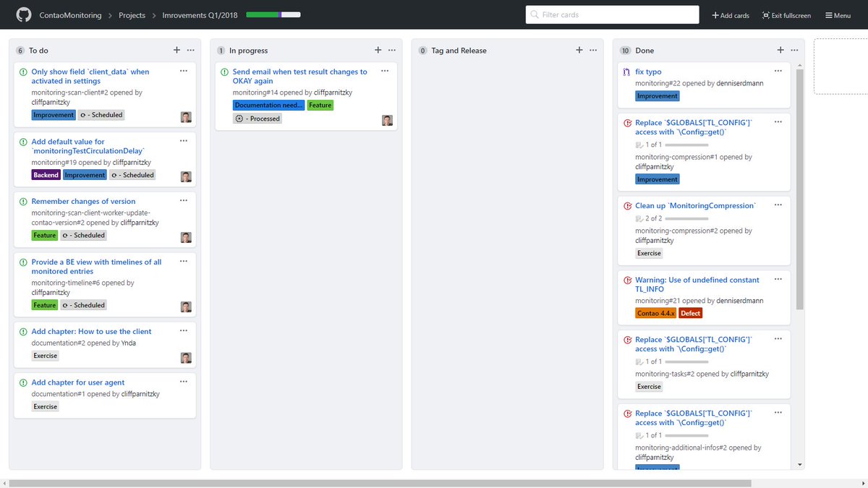Go to ContaoMonitoring breadcrumb

(71, 14)
